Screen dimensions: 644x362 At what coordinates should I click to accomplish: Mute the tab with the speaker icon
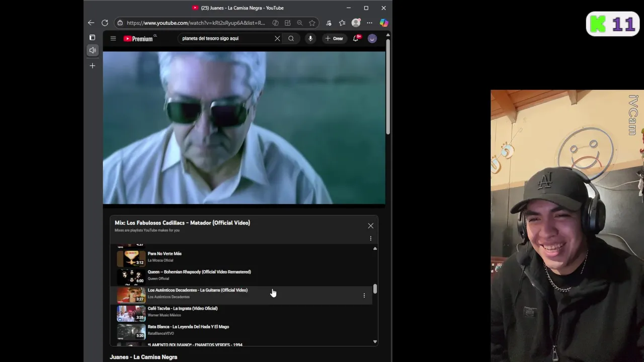coord(93,50)
